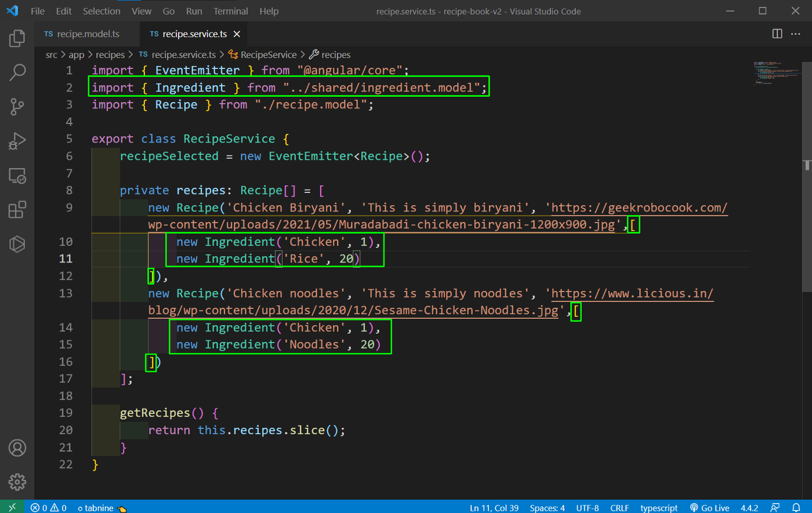Click the app breadcrumb segment
The width and height of the screenshot is (812, 513).
point(76,54)
